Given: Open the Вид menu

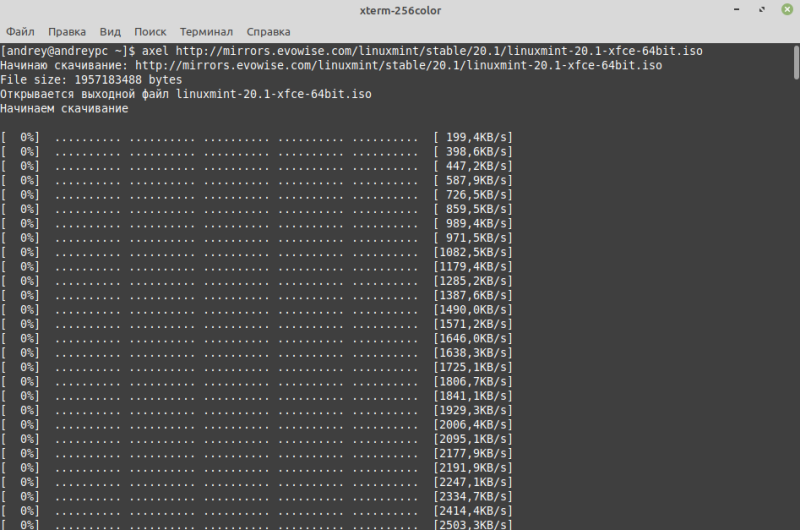Looking at the screenshot, I should (x=111, y=31).
